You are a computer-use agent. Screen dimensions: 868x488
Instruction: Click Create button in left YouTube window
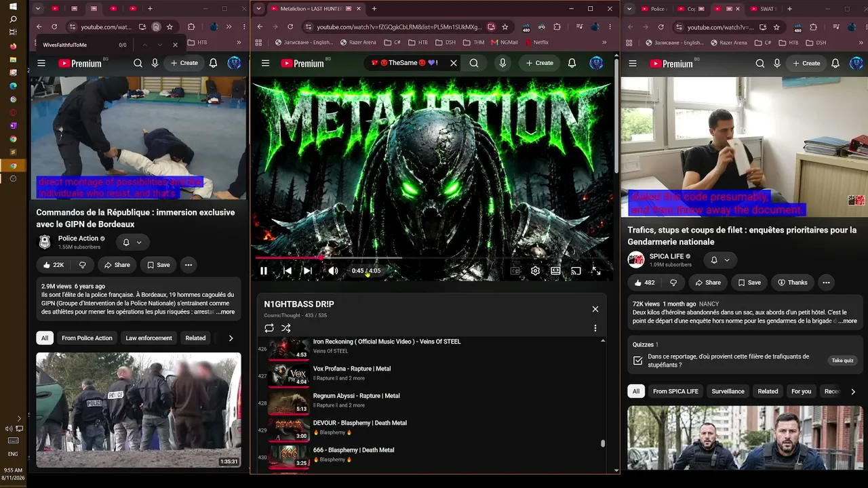pyautogui.click(x=184, y=63)
